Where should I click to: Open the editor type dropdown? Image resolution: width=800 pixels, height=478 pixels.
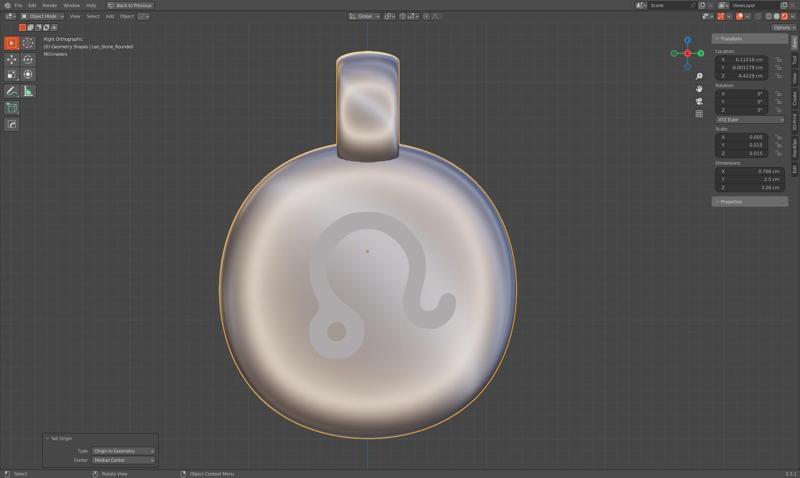click(10, 16)
